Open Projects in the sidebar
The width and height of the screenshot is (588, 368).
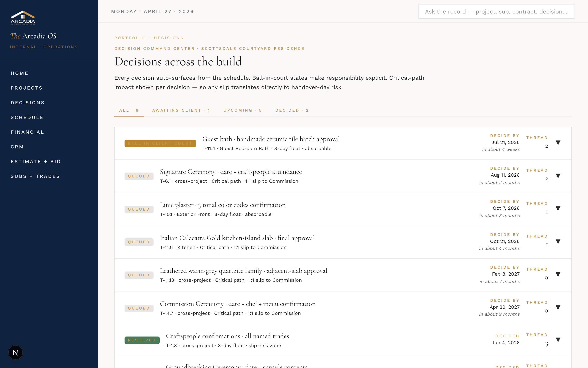27,88
